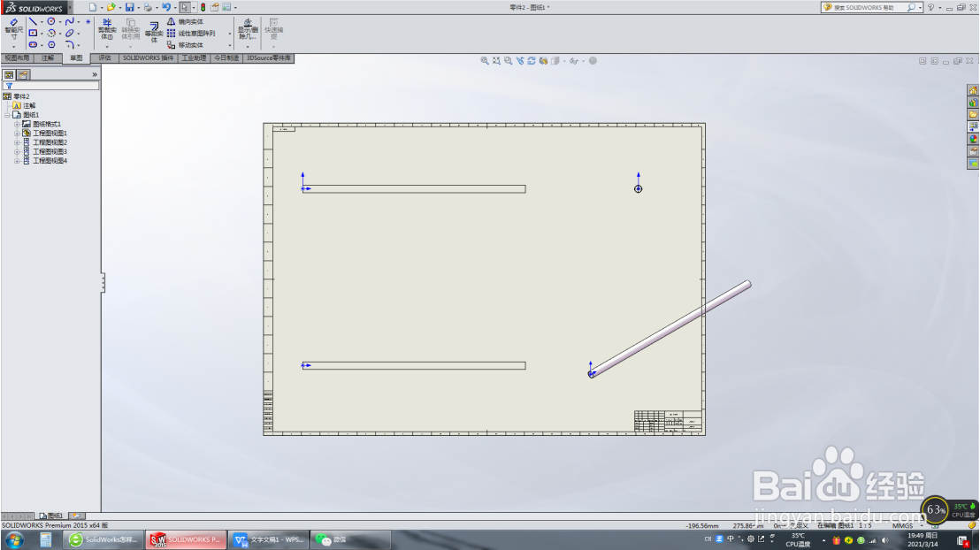Click the Trim Entities (剪裁实体) tool
The image size is (980, 550).
(x=107, y=29)
